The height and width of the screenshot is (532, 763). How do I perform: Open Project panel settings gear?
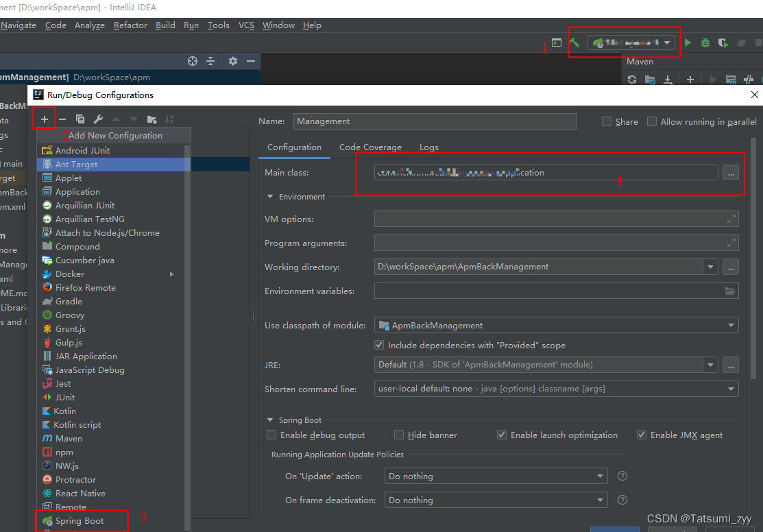click(233, 61)
